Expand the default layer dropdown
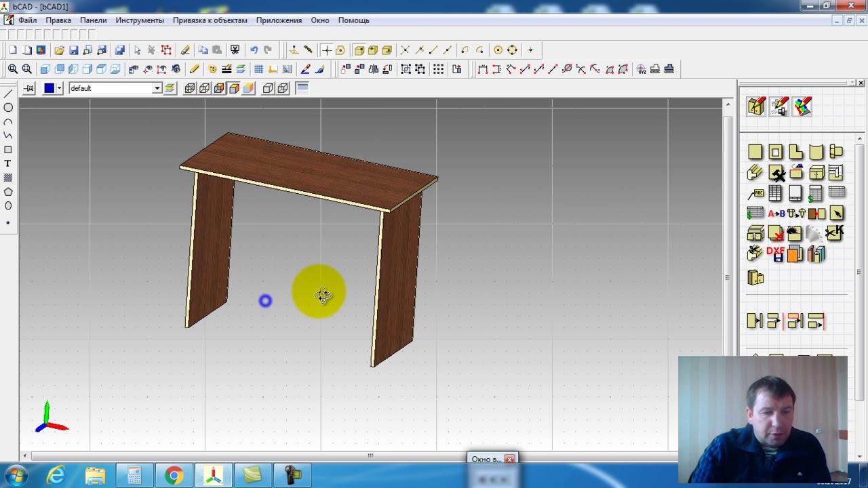The image size is (868, 488). point(157,88)
